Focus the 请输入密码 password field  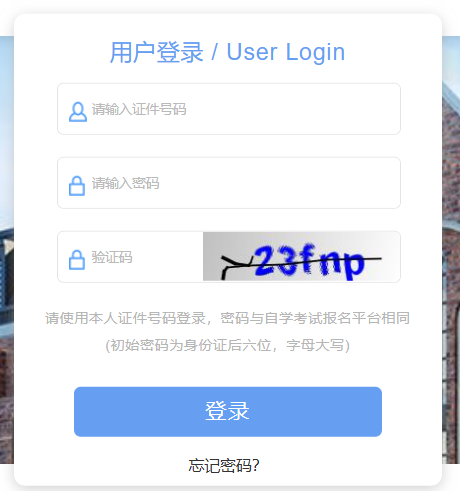coord(229,183)
